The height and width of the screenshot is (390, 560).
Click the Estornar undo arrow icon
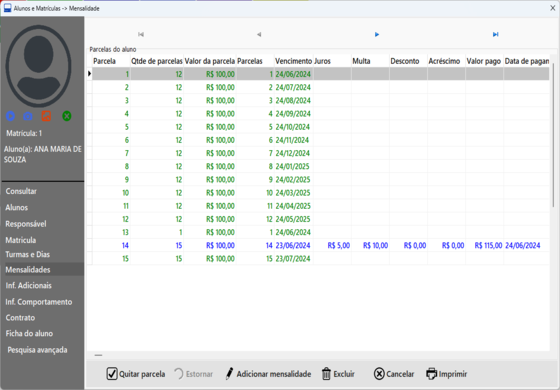[178, 374]
